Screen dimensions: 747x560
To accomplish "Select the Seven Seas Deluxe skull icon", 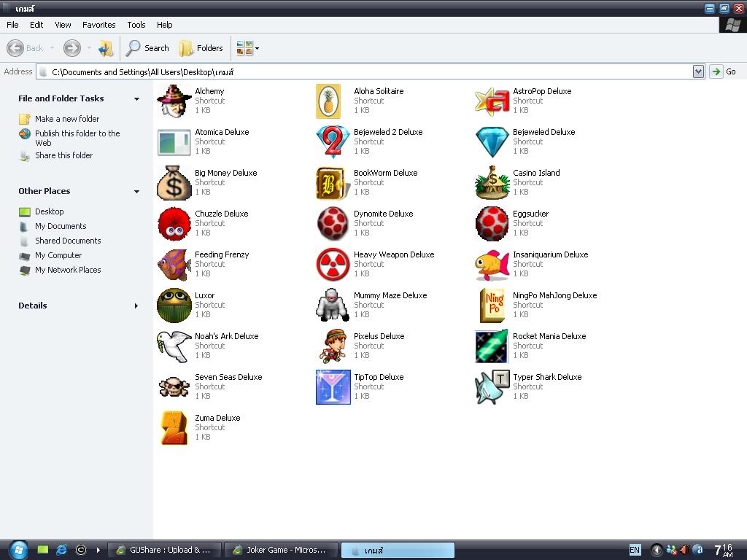I will pos(174,388).
